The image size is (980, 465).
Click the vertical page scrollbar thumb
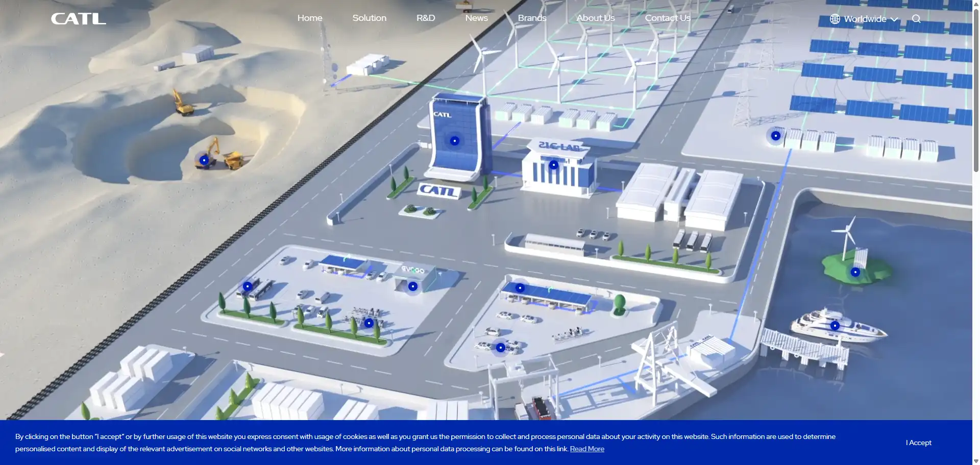(976, 90)
